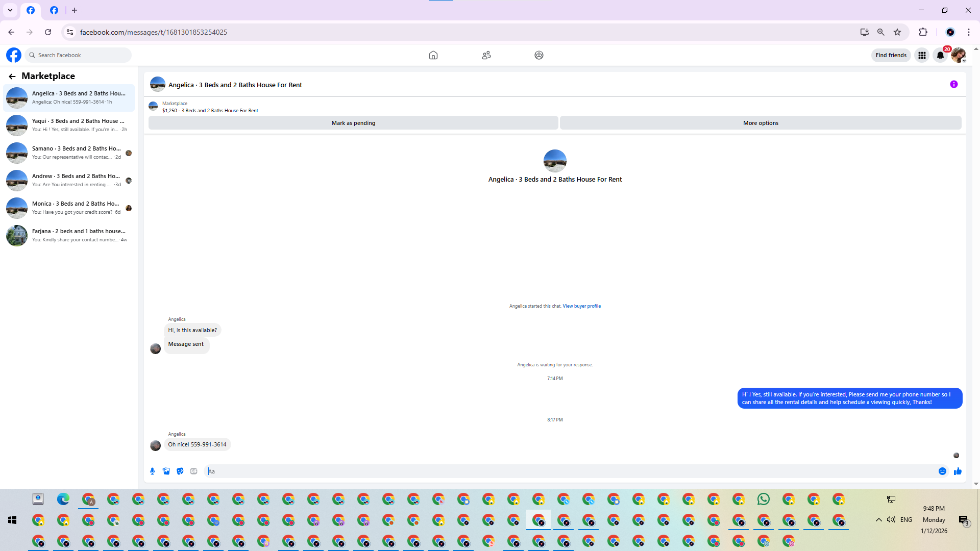Screen dimensions: 980x551
Task: Open the tab search dropdown chevron
Action: click(10, 10)
